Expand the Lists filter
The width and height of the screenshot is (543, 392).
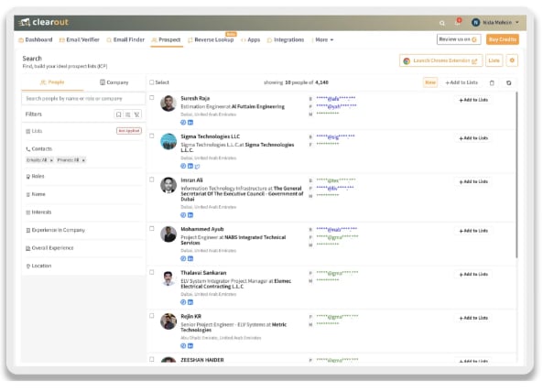83,131
